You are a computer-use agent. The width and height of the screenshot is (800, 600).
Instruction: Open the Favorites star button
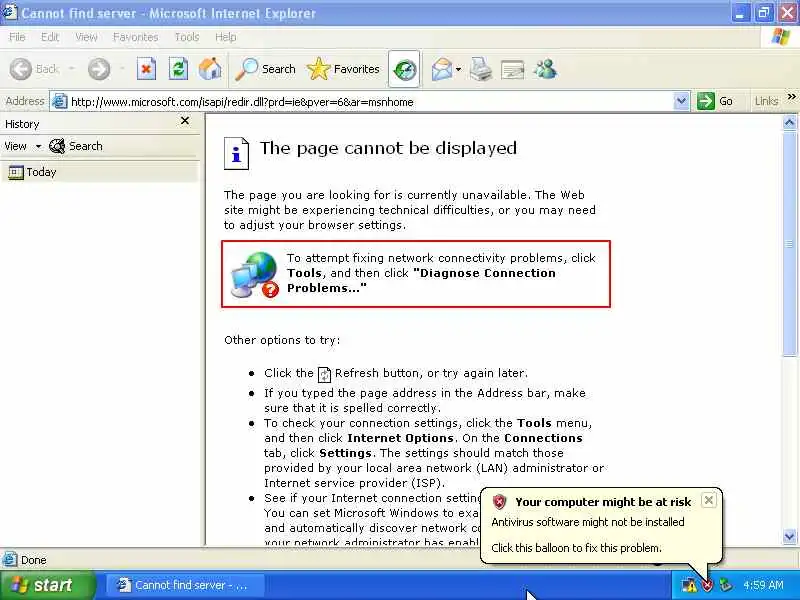click(x=343, y=69)
